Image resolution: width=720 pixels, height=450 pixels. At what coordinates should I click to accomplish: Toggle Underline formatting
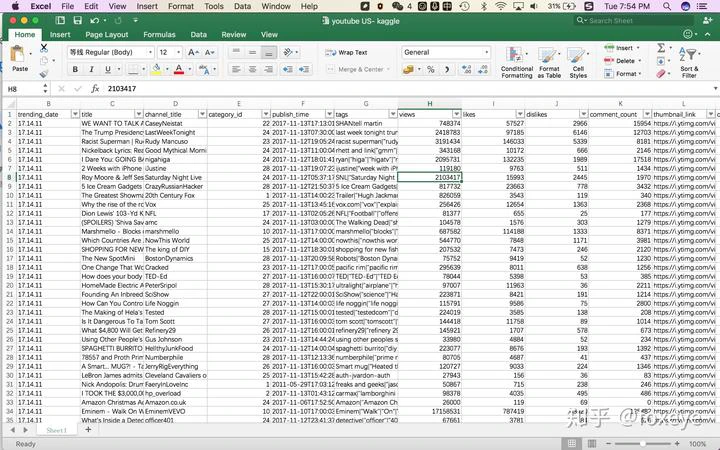pos(107,69)
